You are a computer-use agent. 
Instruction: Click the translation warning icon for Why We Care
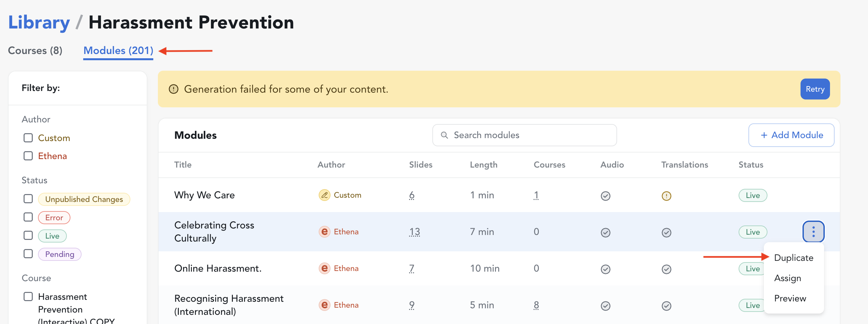[666, 196]
